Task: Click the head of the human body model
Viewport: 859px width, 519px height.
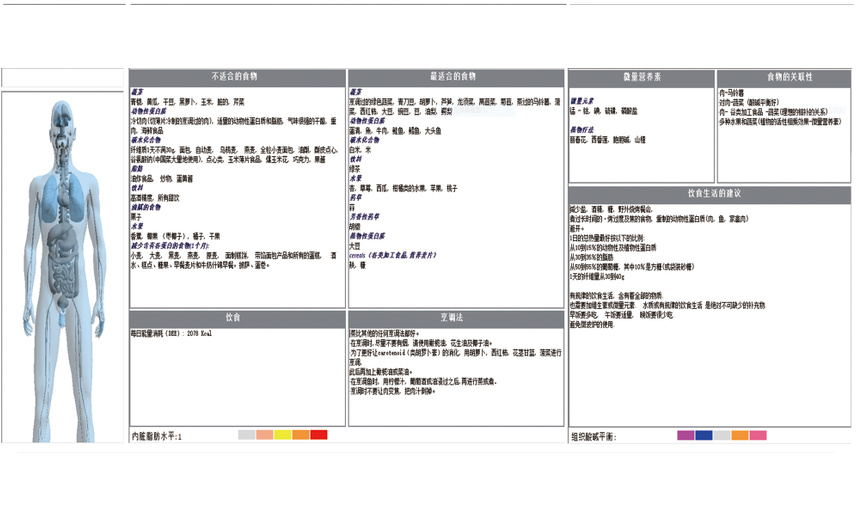Action: [61, 118]
